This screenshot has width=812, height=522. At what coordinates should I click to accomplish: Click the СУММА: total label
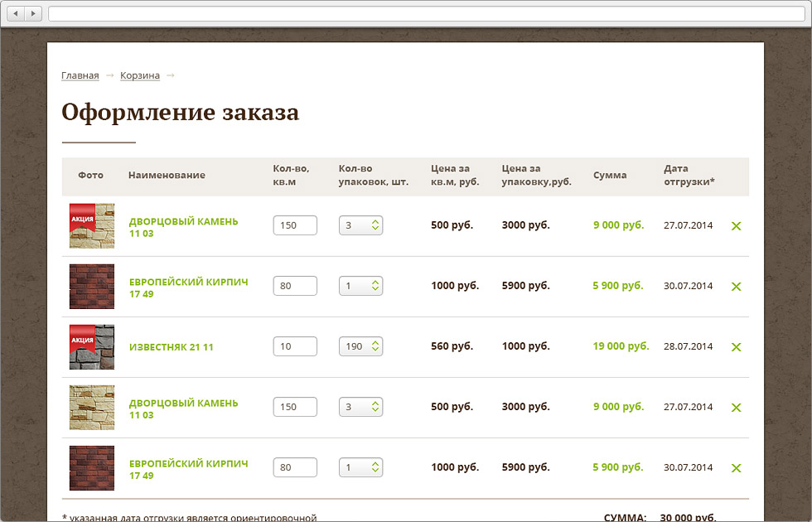pyautogui.click(x=625, y=517)
